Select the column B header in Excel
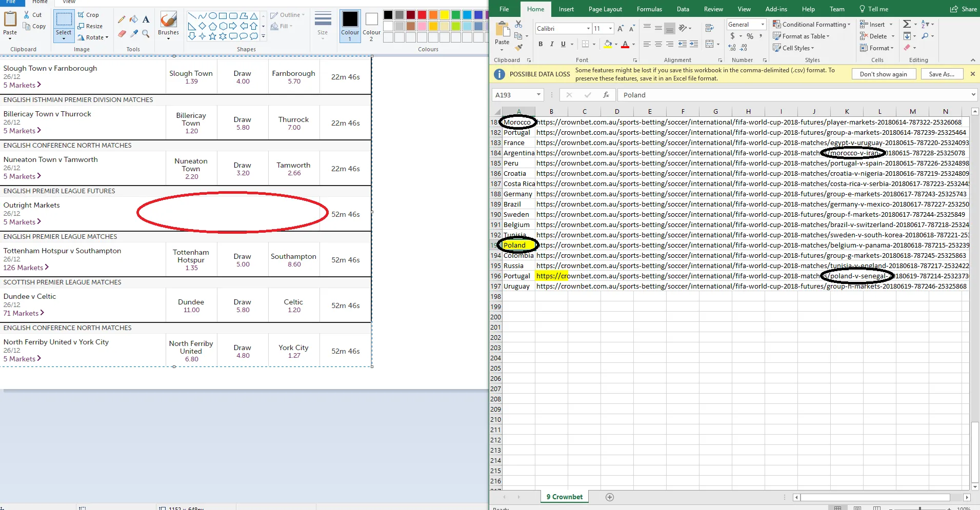 click(551, 112)
